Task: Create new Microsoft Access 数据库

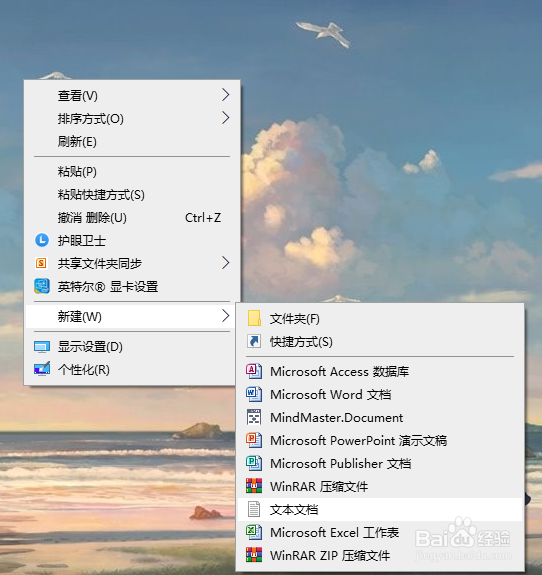Action: (x=380, y=371)
